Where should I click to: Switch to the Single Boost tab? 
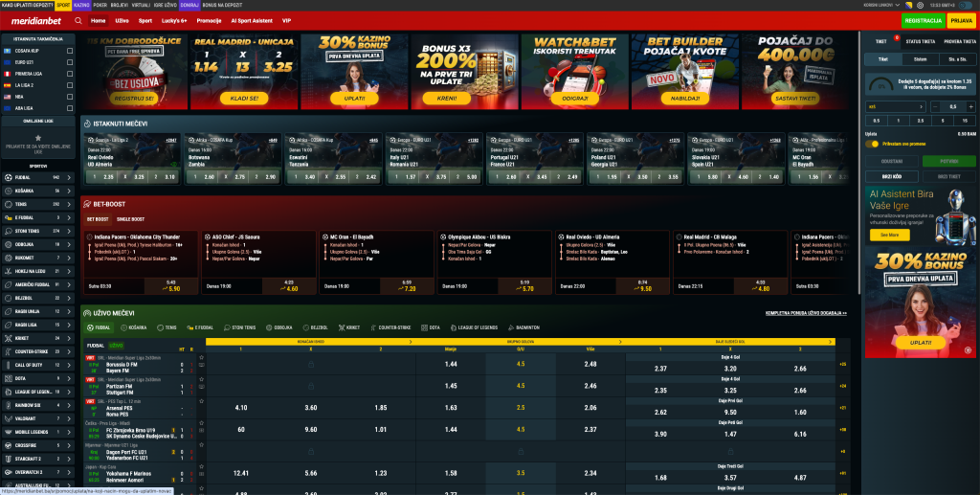(130, 219)
